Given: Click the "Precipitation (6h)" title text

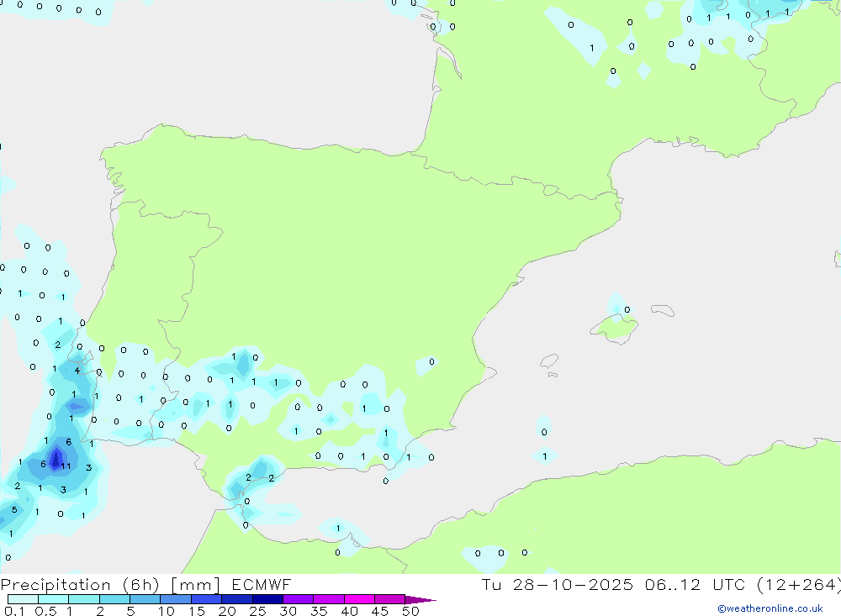Looking at the screenshot, I should click(x=80, y=585).
